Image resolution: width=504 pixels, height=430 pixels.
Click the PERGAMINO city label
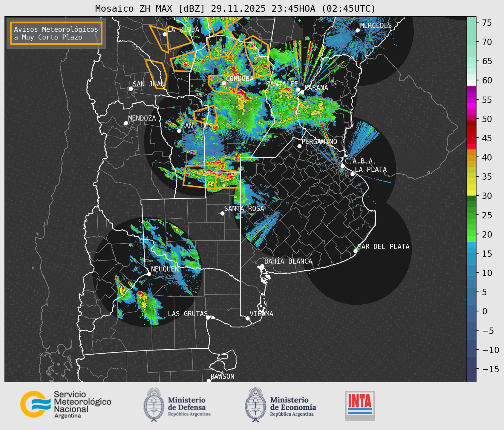[319, 141]
